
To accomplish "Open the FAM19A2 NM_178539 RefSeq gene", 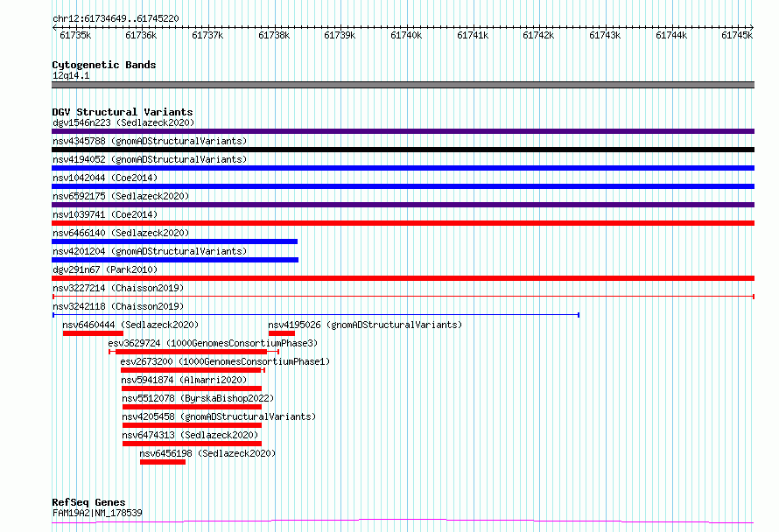I will (x=403, y=521).
